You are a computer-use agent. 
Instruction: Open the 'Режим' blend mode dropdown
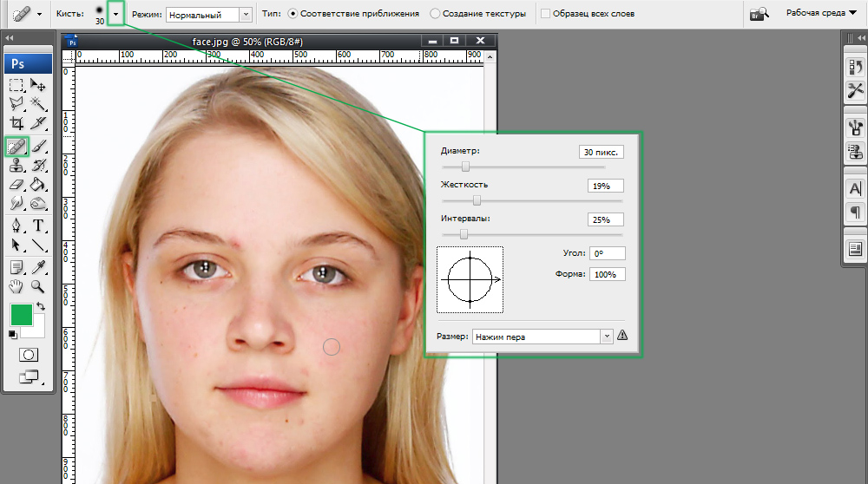pos(208,15)
